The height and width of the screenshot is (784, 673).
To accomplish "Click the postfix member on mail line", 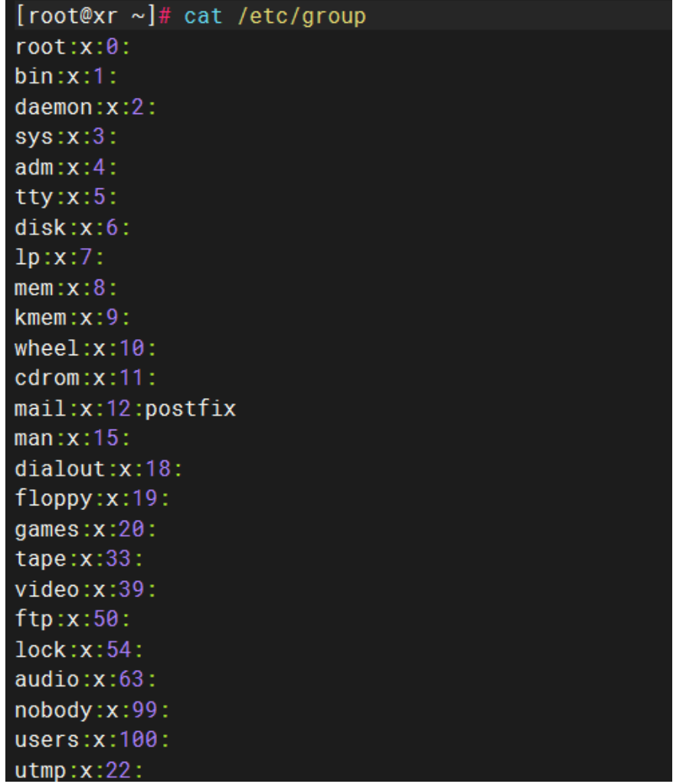I will (191, 410).
